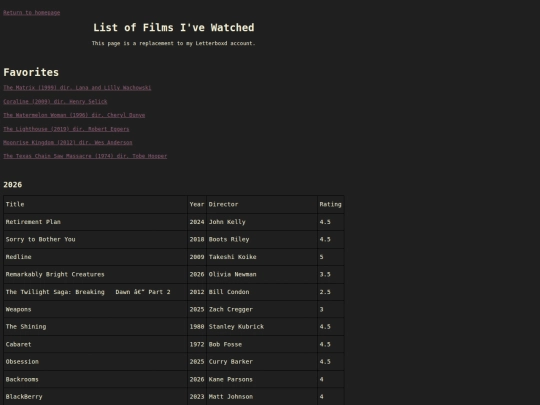Click year 1972 in Cabaret row
540x405 pixels.
197,344
